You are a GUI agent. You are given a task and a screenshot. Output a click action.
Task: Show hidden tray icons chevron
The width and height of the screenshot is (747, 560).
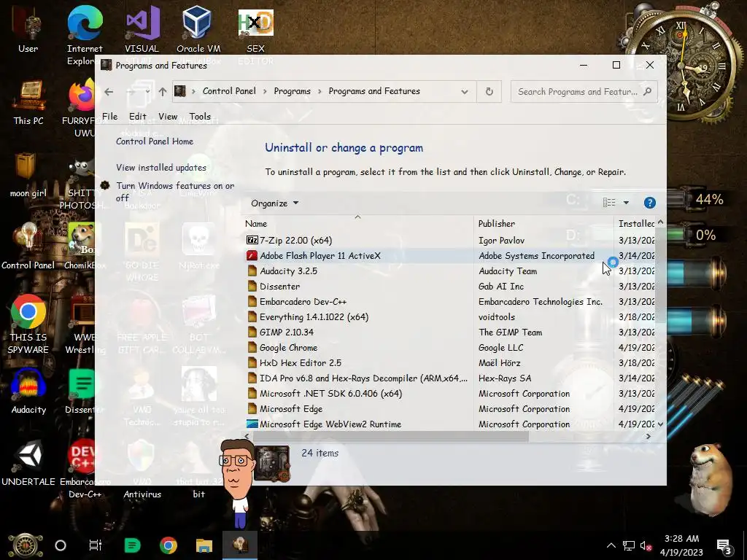pyautogui.click(x=611, y=545)
